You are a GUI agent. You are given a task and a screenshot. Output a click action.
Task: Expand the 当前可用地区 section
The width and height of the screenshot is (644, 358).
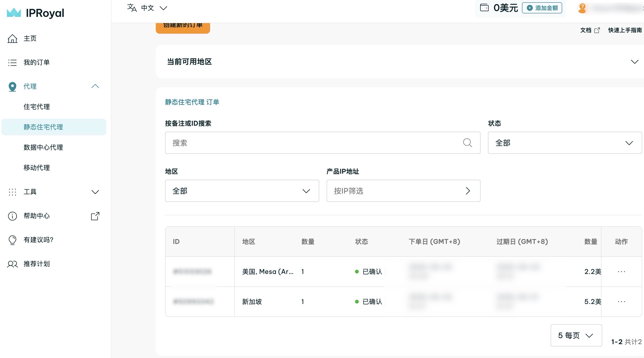(x=634, y=62)
